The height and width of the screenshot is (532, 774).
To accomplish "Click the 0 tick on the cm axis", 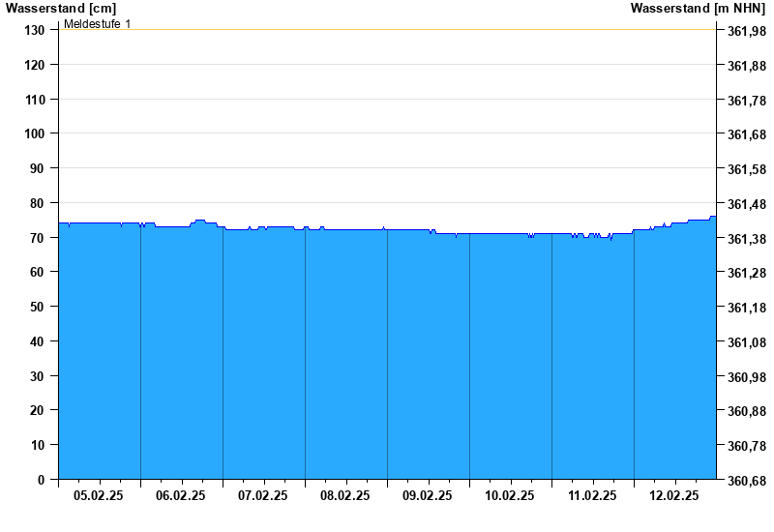I will tap(42, 480).
